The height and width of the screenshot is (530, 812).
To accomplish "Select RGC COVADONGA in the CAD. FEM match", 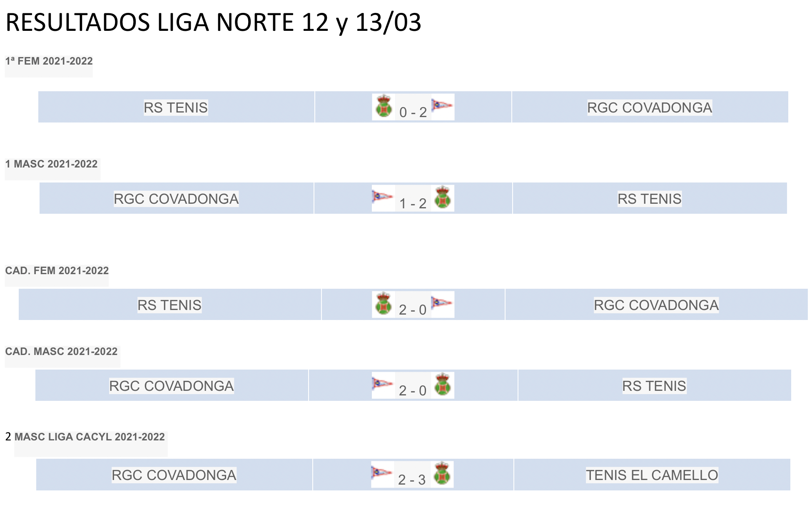I will 656,305.
